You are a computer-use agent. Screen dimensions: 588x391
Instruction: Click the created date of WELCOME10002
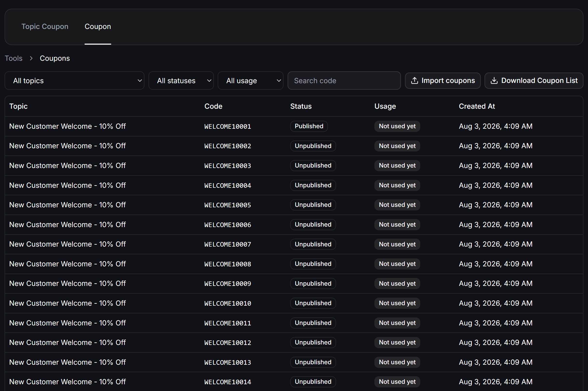click(x=495, y=146)
